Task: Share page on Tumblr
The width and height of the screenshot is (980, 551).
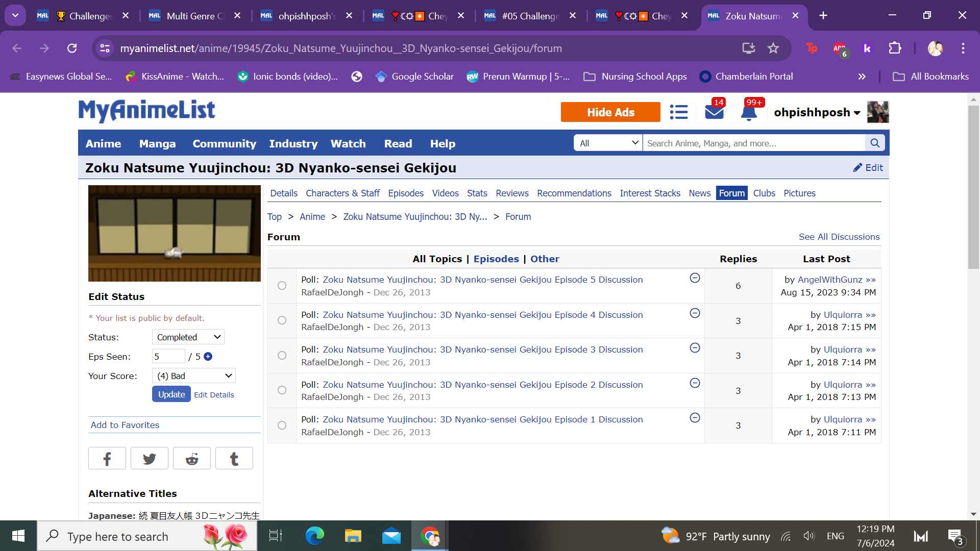Action: 234,459
